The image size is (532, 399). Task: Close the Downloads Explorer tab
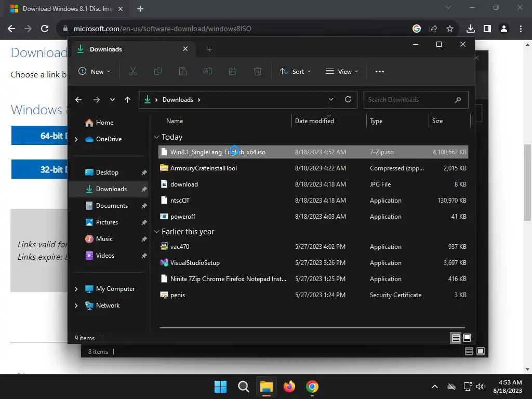coord(185,49)
